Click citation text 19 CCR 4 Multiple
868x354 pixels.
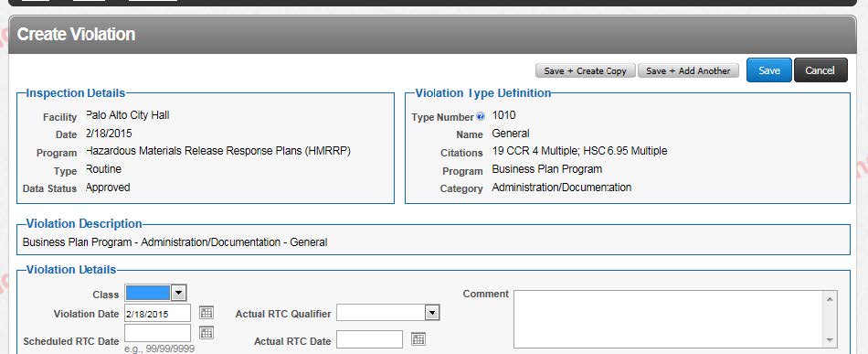(535, 151)
